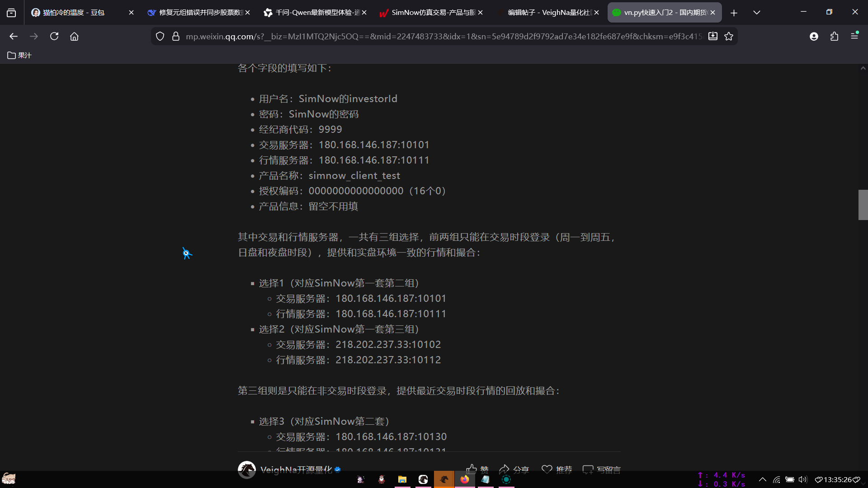Click the tracking protection shield icon
Viewport: 868px width, 488px height.
pyautogui.click(x=160, y=36)
